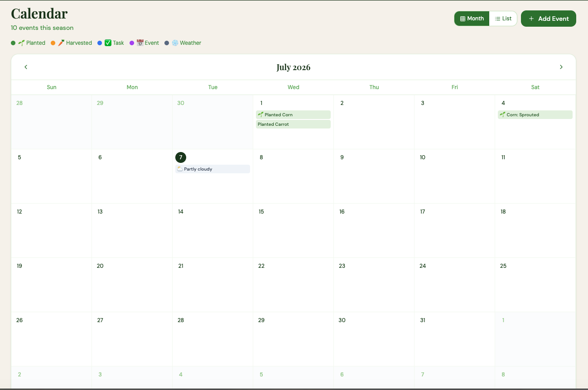Click the date number 12
Screen dimensions: 588x390
pos(19,212)
